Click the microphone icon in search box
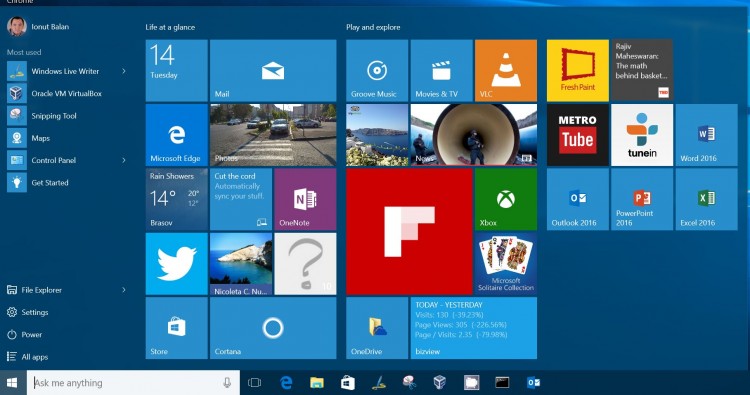 click(x=227, y=383)
